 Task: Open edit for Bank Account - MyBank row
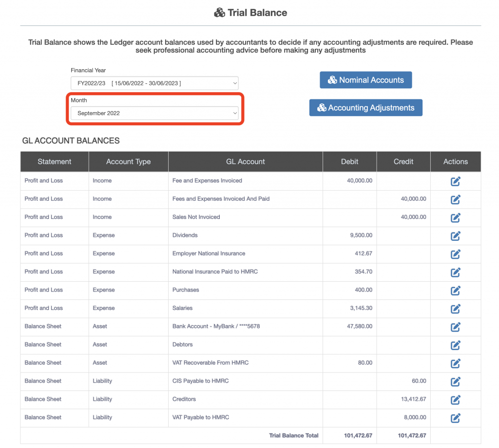(455, 327)
